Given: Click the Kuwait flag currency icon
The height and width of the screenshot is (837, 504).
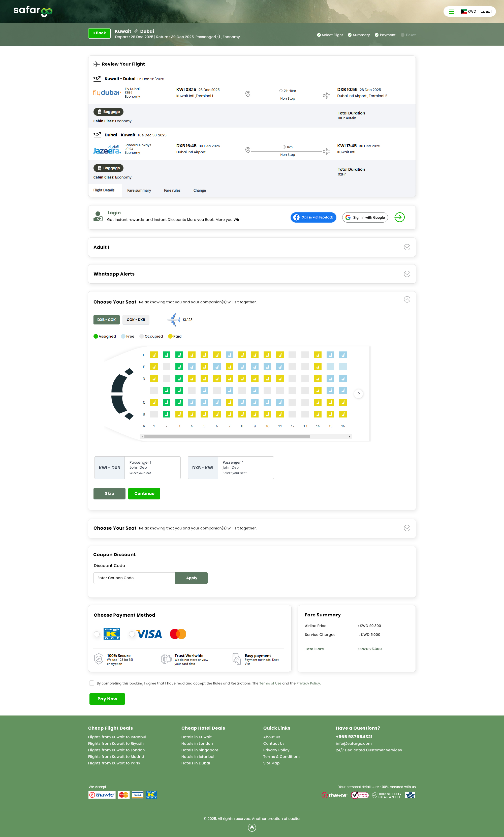Looking at the screenshot, I should 464,12.
